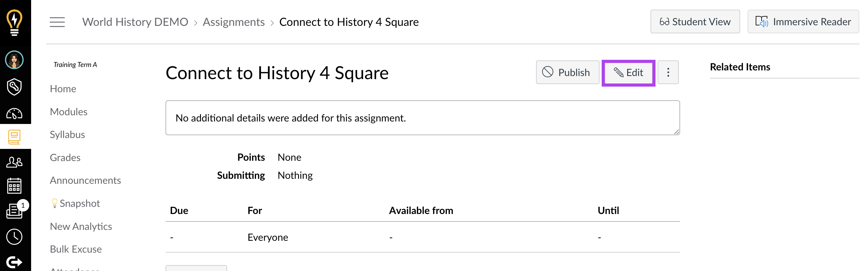Viewport: 868px width, 271px height.
Task: Publish the assignment
Action: [567, 72]
